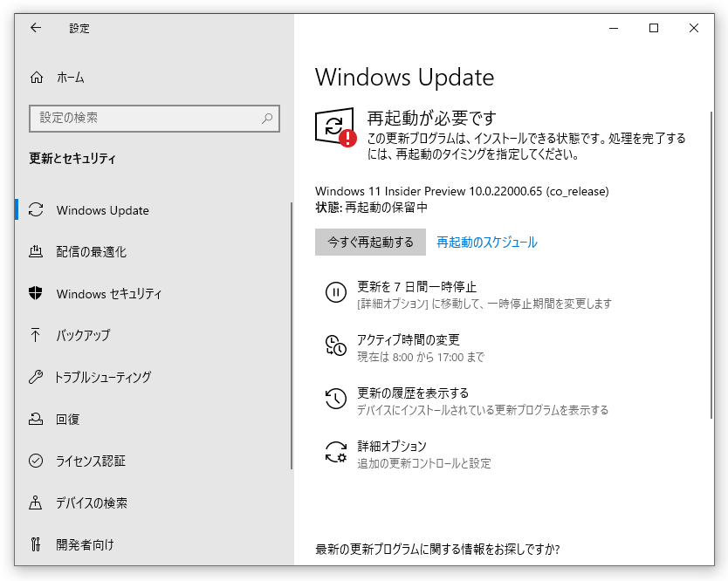Open the Home (ホーム) icon
728x581 pixels.
point(37,77)
